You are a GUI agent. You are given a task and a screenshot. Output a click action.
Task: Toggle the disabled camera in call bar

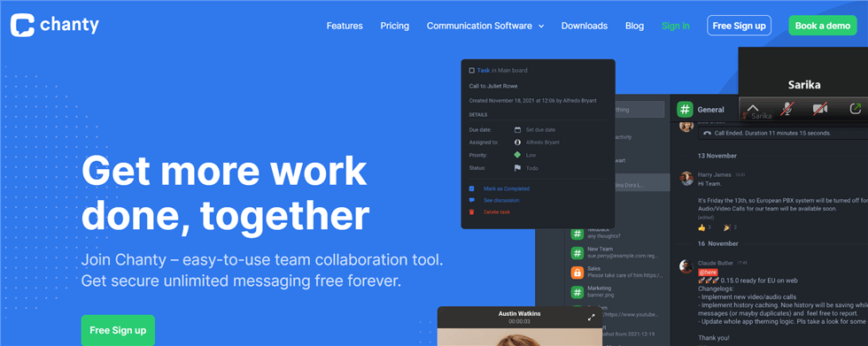tap(820, 109)
